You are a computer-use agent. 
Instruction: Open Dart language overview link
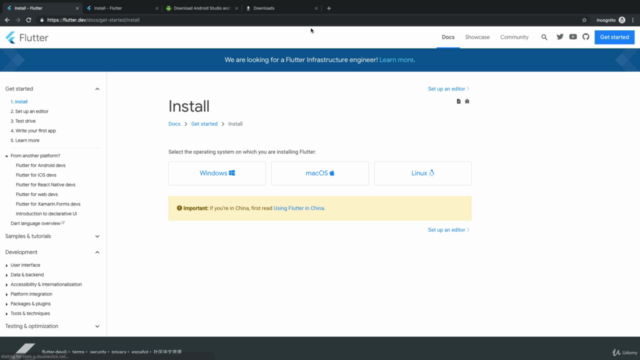coord(37,223)
